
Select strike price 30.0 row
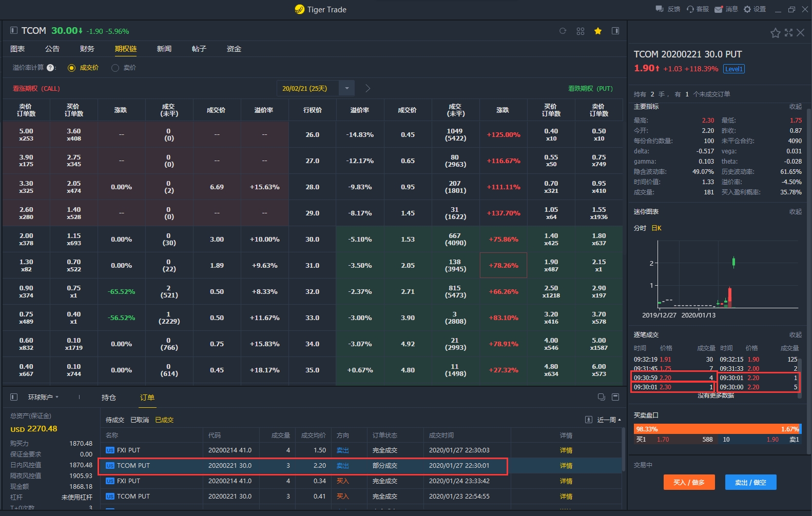(x=313, y=240)
